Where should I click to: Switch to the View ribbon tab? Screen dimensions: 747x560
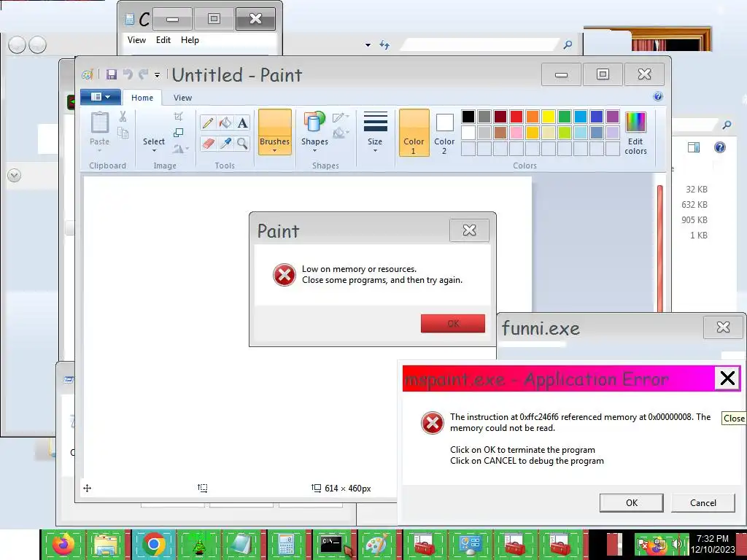click(182, 98)
